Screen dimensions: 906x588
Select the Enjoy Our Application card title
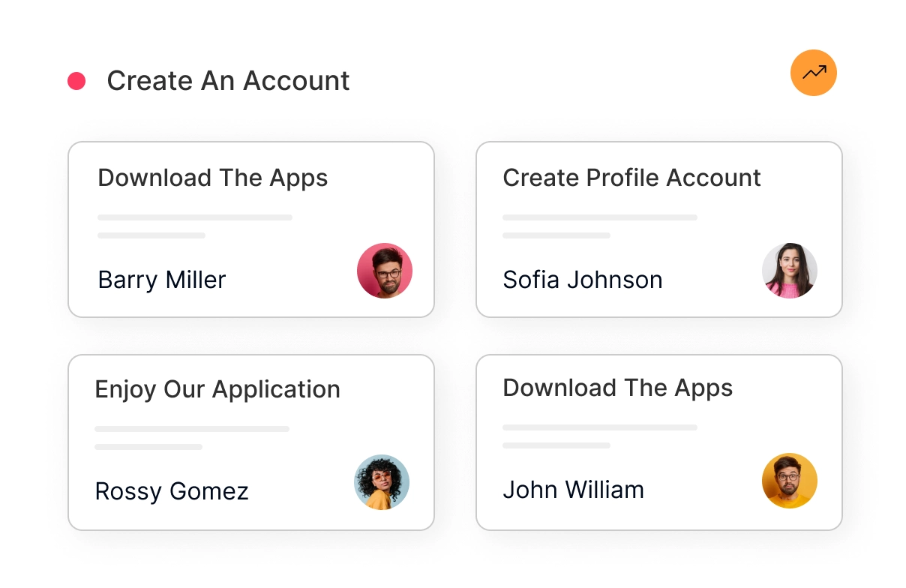pos(217,390)
